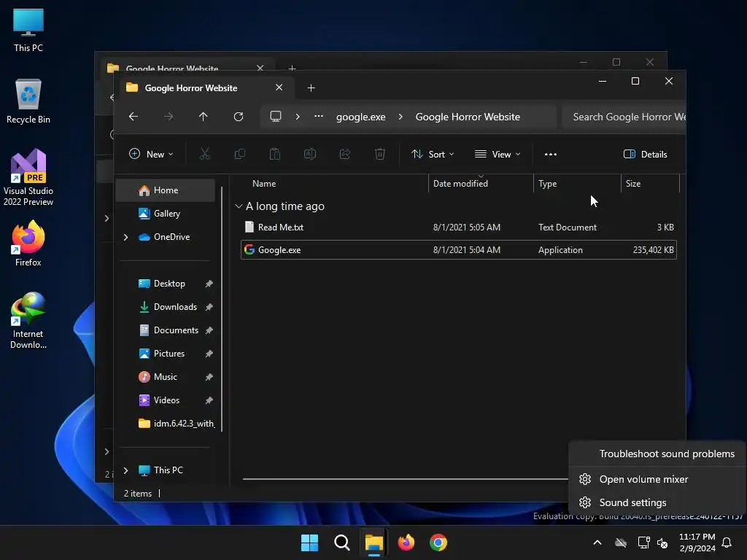
Task: Open the notification bell
Action: [727, 542]
